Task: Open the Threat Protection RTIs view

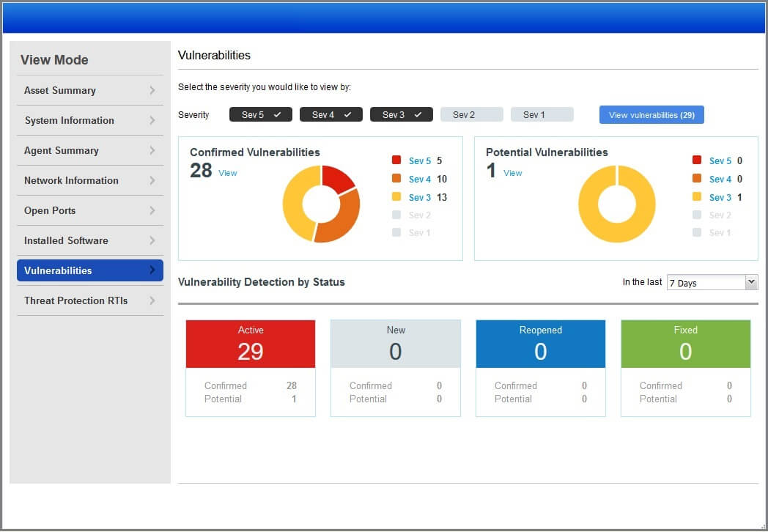Action: pos(90,300)
